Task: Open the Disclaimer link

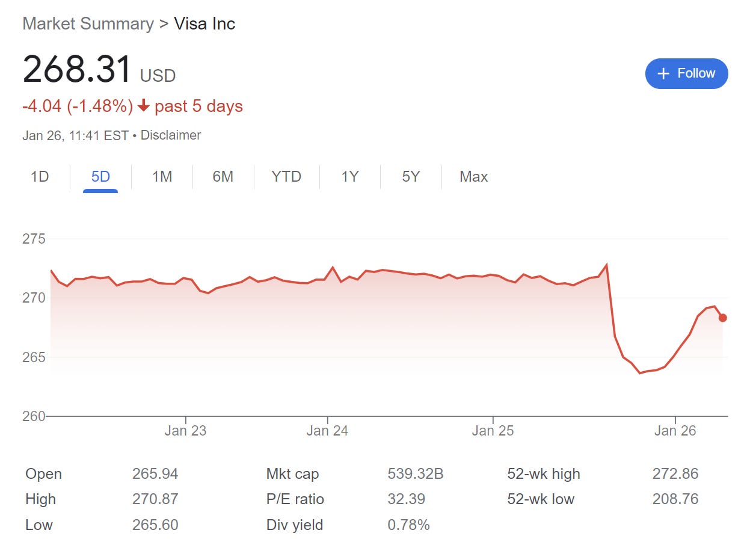Action: [171, 135]
